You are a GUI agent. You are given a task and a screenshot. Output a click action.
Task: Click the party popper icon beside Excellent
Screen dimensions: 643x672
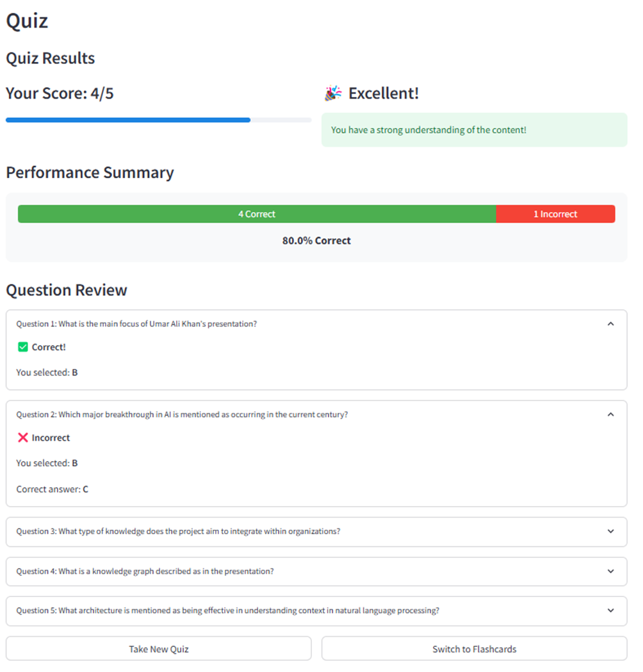point(333,94)
